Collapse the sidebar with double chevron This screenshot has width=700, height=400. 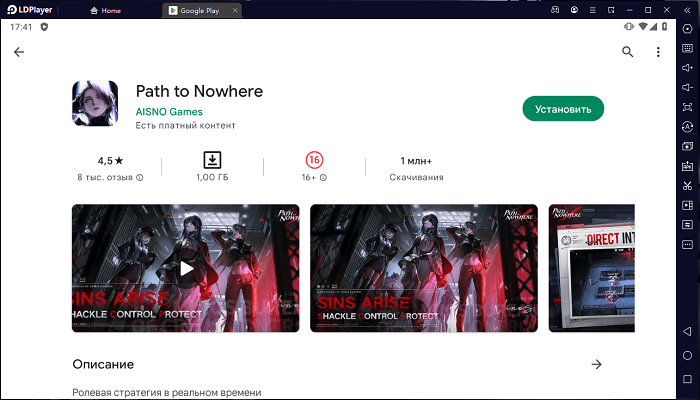(x=687, y=10)
